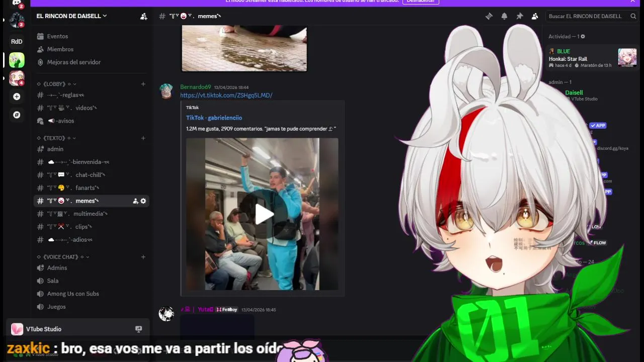Viewport: 644px width, 362px height.
Task: Click the invite people icon beside server name
Action: [143, 16]
